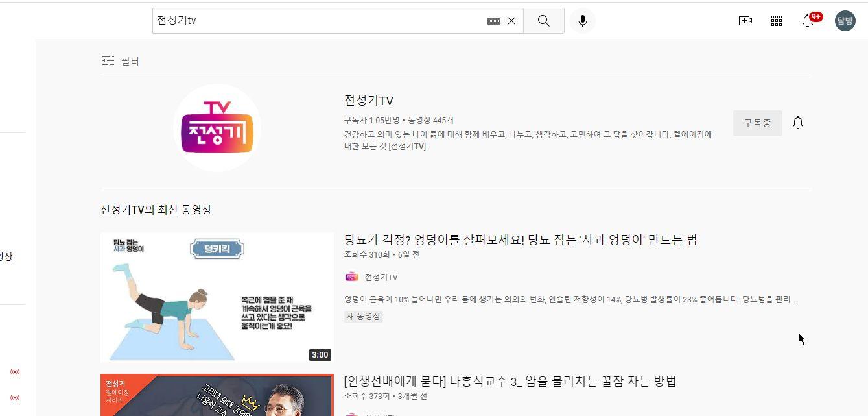The width and height of the screenshot is (868, 416).
Task: Start voice search with microphone icon
Action: pyautogui.click(x=582, y=21)
